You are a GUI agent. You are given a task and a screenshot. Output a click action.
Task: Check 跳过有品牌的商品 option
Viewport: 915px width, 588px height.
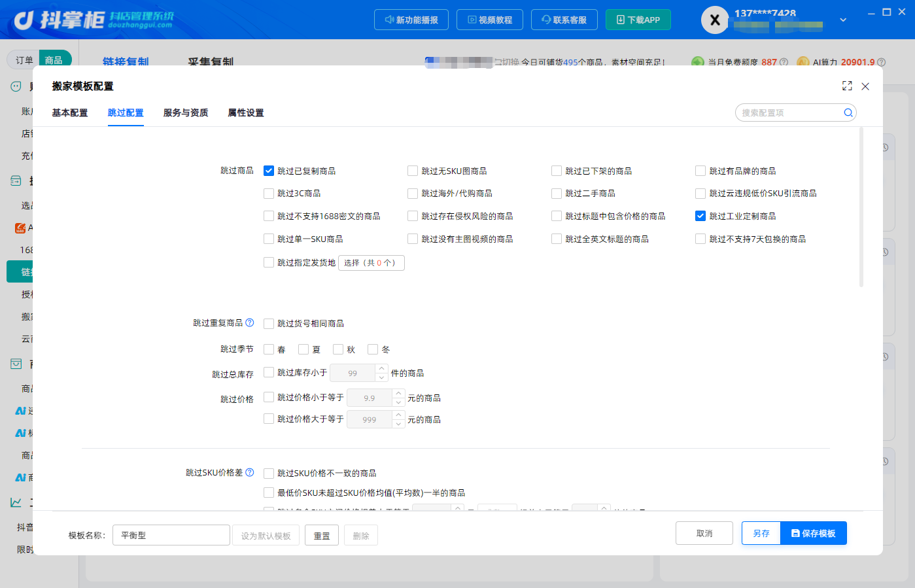[x=700, y=171]
